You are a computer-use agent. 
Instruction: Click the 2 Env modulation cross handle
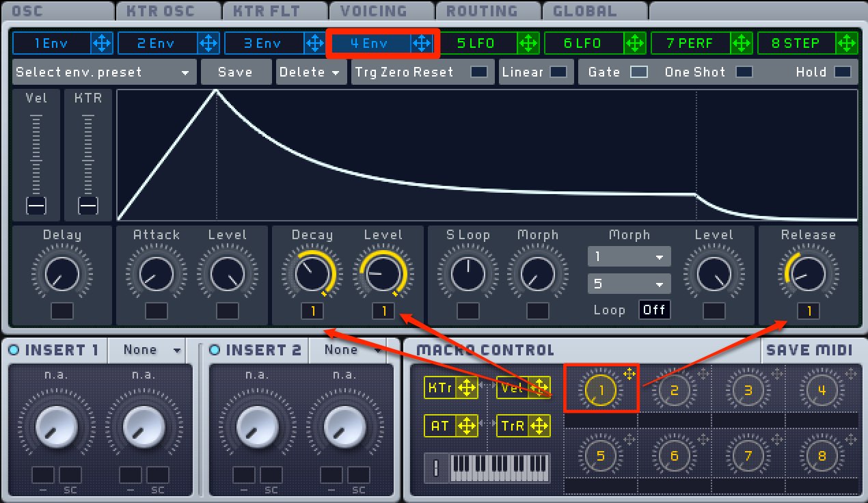pos(208,44)
